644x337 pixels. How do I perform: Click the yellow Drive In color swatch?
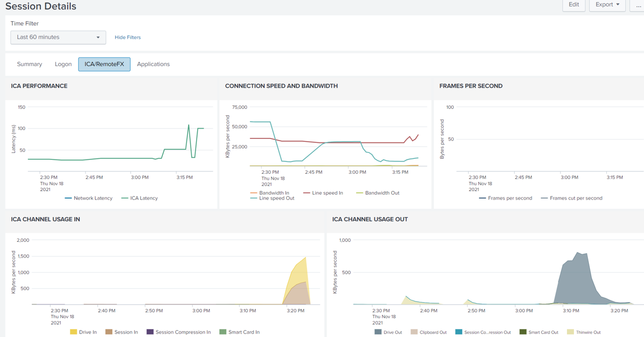73,332
